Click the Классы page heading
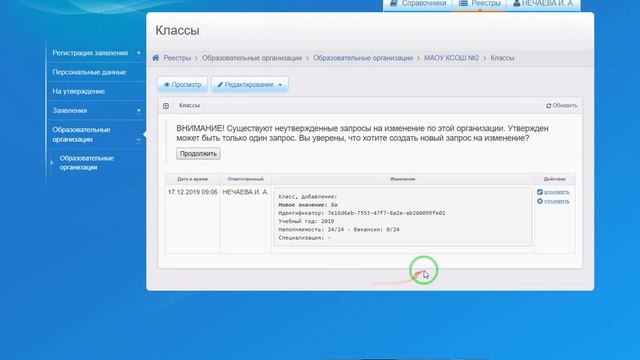 tap(177, 30)
